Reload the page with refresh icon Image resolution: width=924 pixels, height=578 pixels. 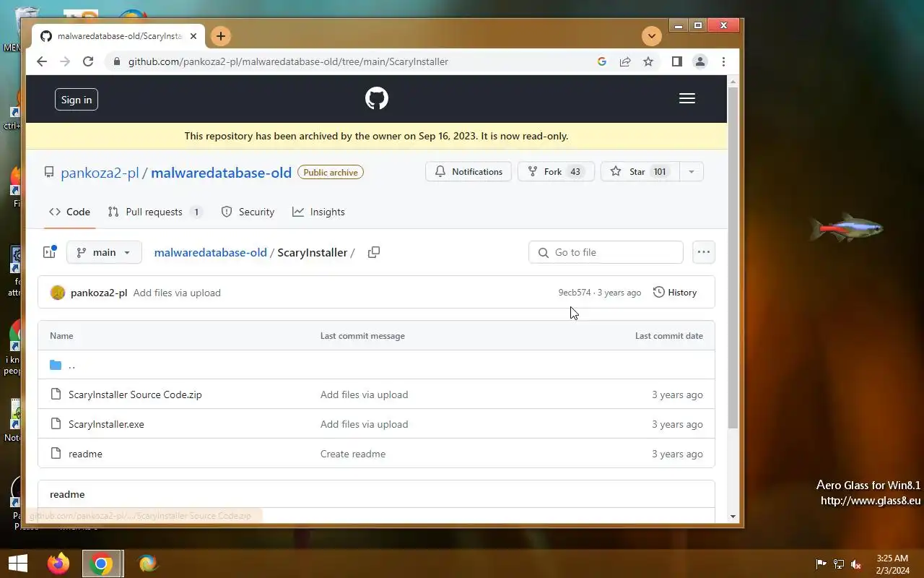88,61
